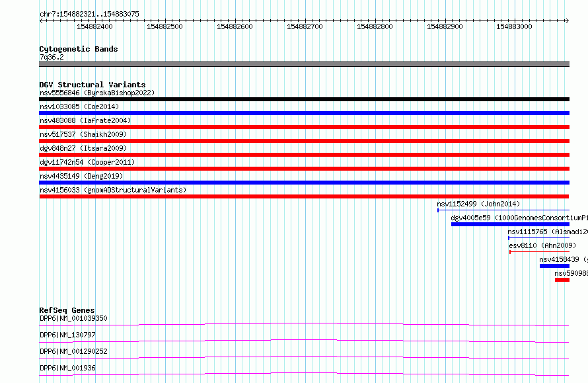Click ruler position 154882500
The width and height of the screenshot is (588, 383).
[x=165, y=26]
